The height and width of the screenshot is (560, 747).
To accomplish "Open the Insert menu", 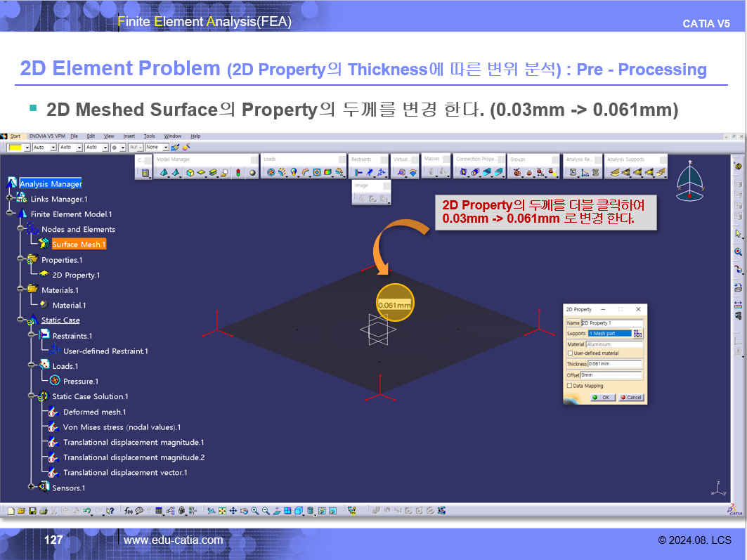I will coord(129,136).
